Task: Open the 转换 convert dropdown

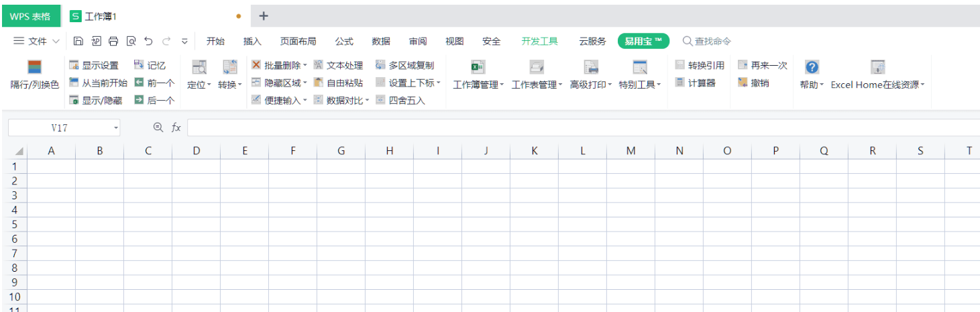Action: [x=230, y=75]
